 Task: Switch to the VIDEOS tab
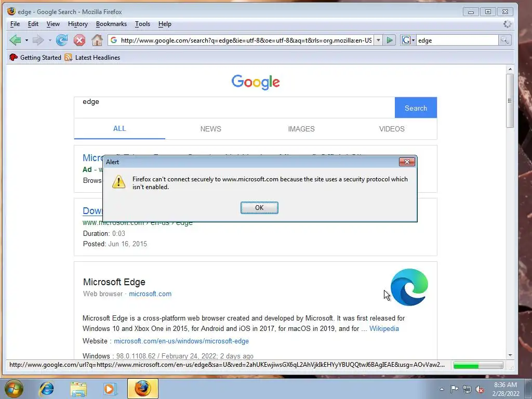[x=392, y=129]
